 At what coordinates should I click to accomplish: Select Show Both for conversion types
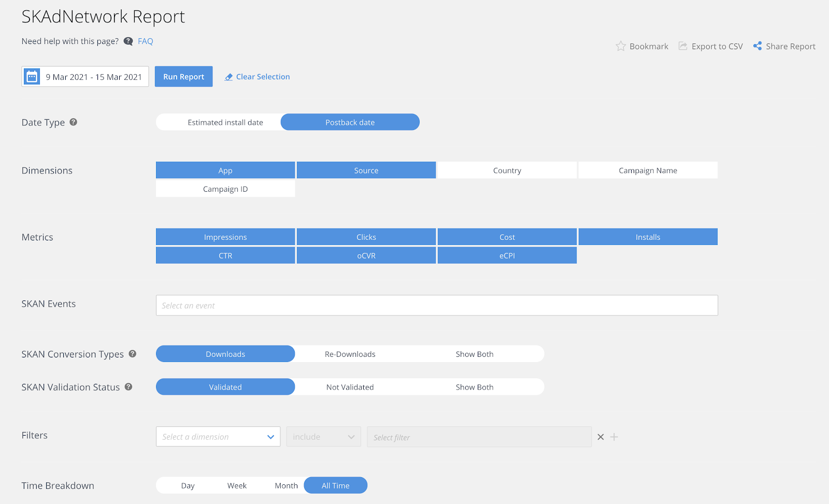[x=475, y=354]
